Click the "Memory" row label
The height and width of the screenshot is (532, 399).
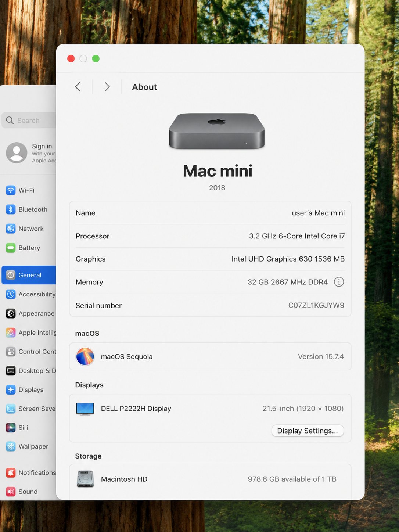point(89,282)
